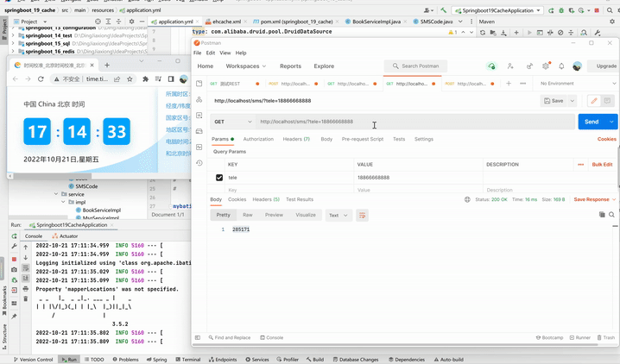The height and width of the screenshot is (364, 620).
Task: Click the Postman sync status icon
Action: [491, 66]
